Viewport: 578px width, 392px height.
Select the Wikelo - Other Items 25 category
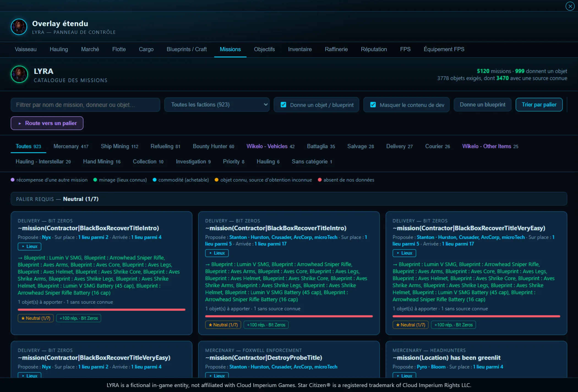coord(490,146)
